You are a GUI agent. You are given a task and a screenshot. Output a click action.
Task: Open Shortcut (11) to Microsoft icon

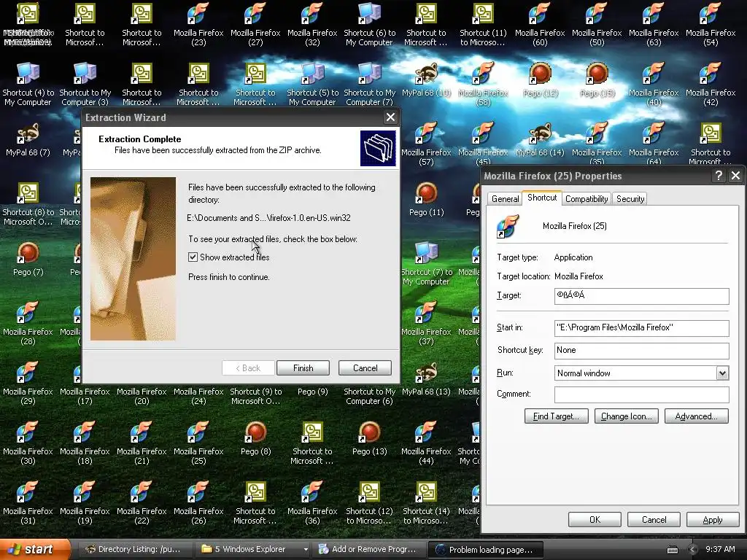pos(483,25)
